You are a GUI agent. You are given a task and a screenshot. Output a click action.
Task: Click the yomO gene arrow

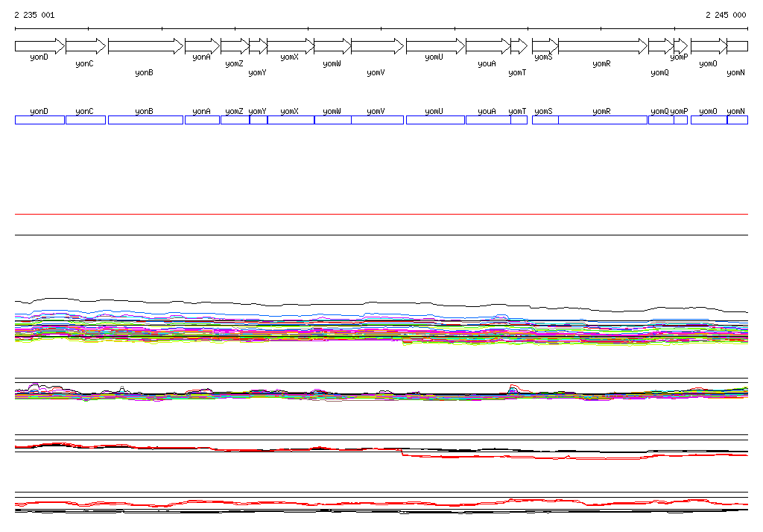(709, 46)
